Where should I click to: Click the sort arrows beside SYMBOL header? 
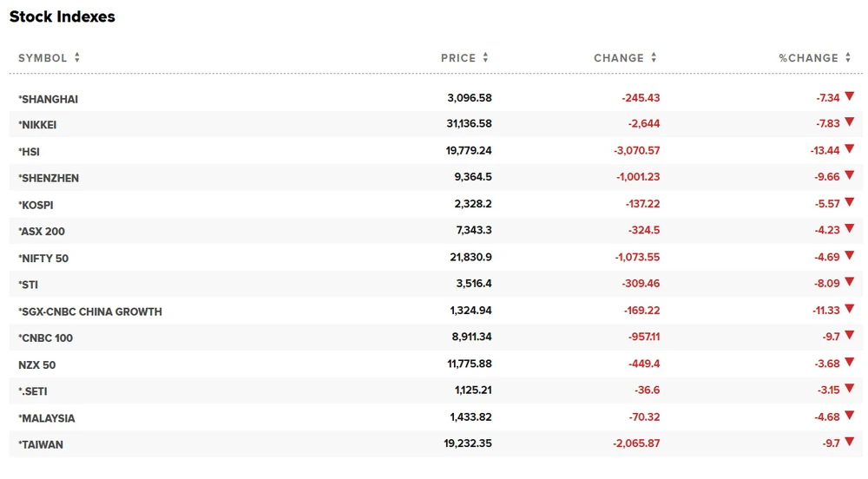pos(77,58)
